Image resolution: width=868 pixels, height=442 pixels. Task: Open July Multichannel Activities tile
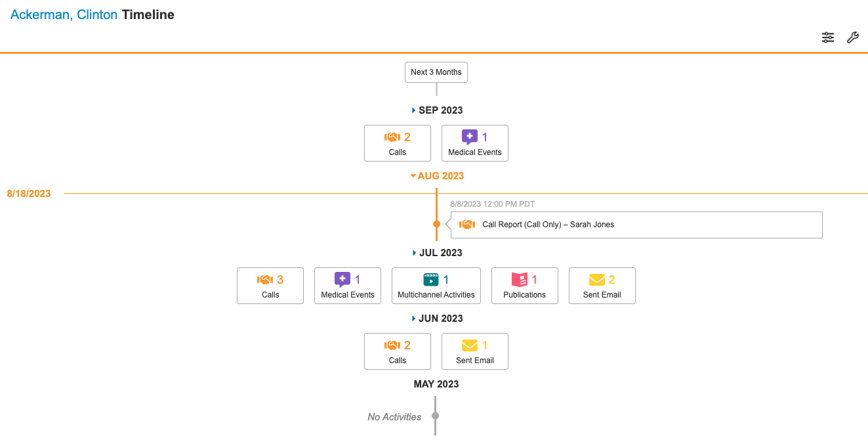click(436, 286)
